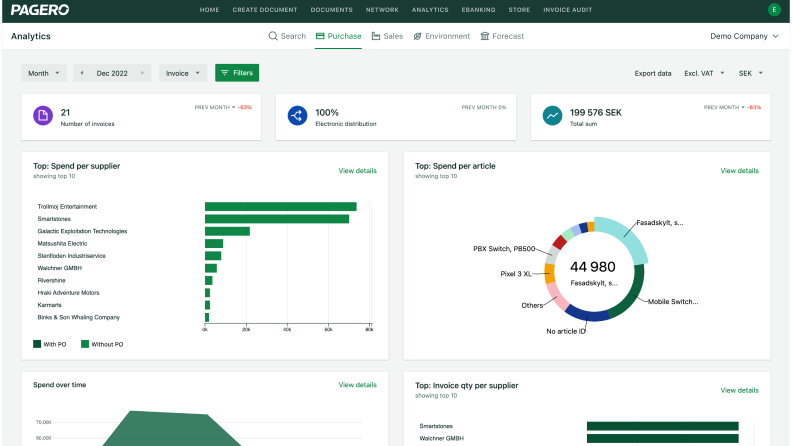Go to previous month with left arrow

pos(82,73)
